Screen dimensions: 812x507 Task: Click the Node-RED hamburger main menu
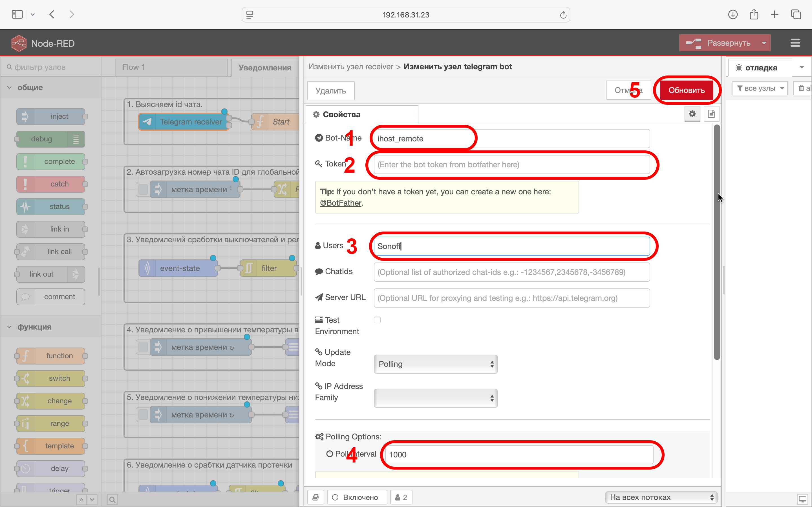coord(795,43)
